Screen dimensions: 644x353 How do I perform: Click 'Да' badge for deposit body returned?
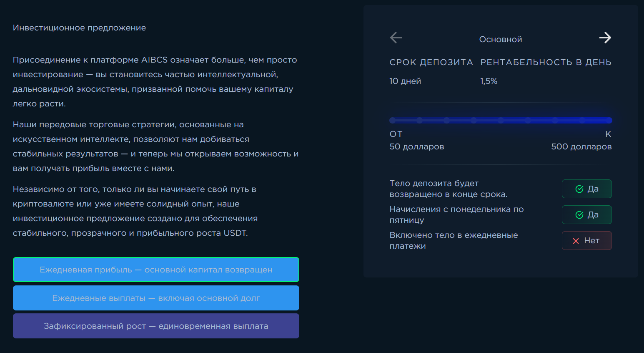coord(586,189)
